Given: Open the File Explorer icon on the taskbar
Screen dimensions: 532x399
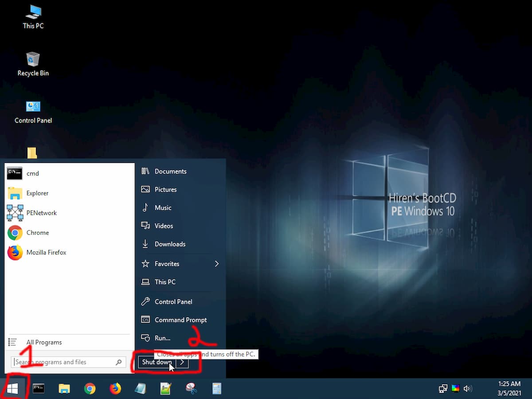Looking at the screenshot, I should tap(64, 389).
